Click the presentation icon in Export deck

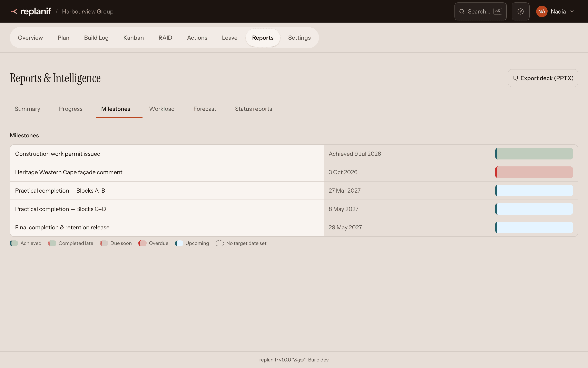point(515,78)
